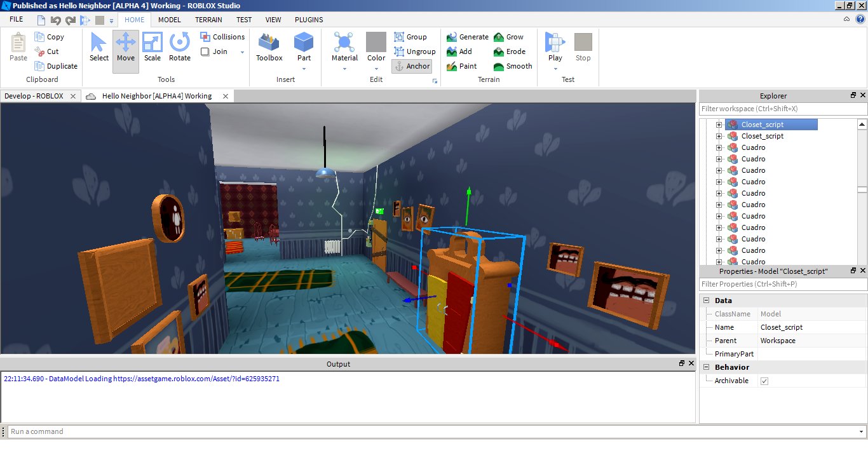Check the Join checkbox
868x460 pixels.
tap(205, 52)
